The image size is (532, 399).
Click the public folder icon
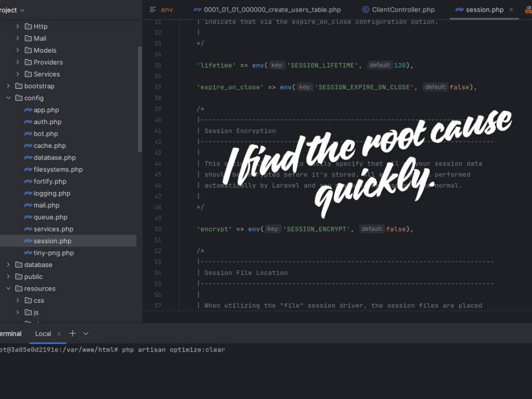19,277
